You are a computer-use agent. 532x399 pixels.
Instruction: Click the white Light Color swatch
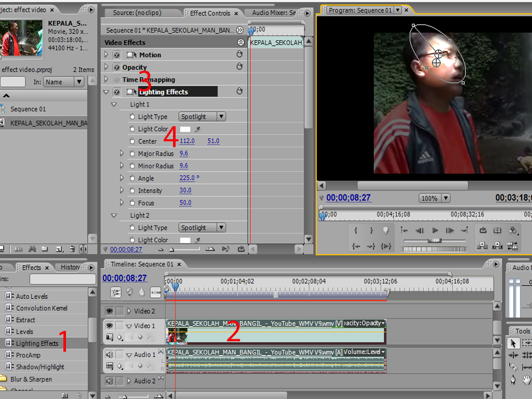coord(186,129)
